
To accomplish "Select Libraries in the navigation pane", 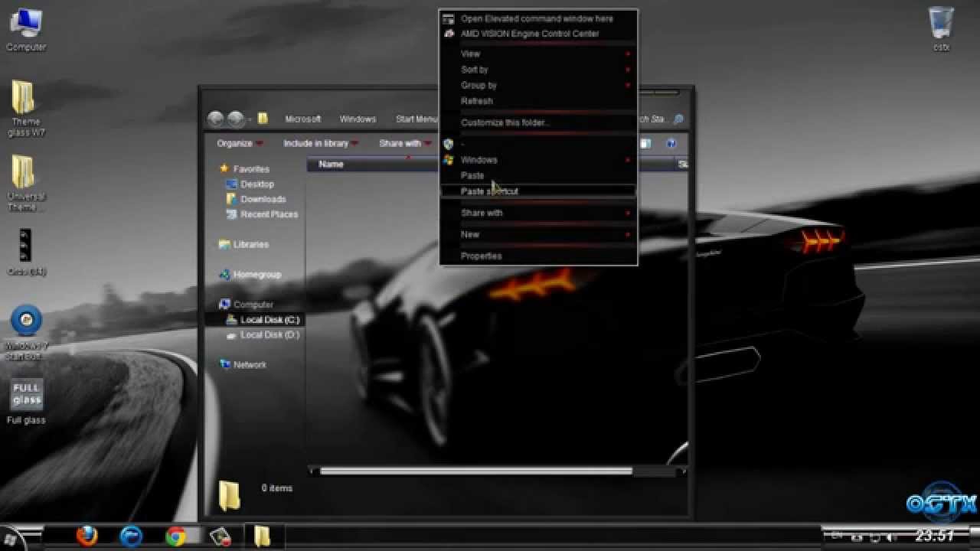I will (x=243, y=244).
